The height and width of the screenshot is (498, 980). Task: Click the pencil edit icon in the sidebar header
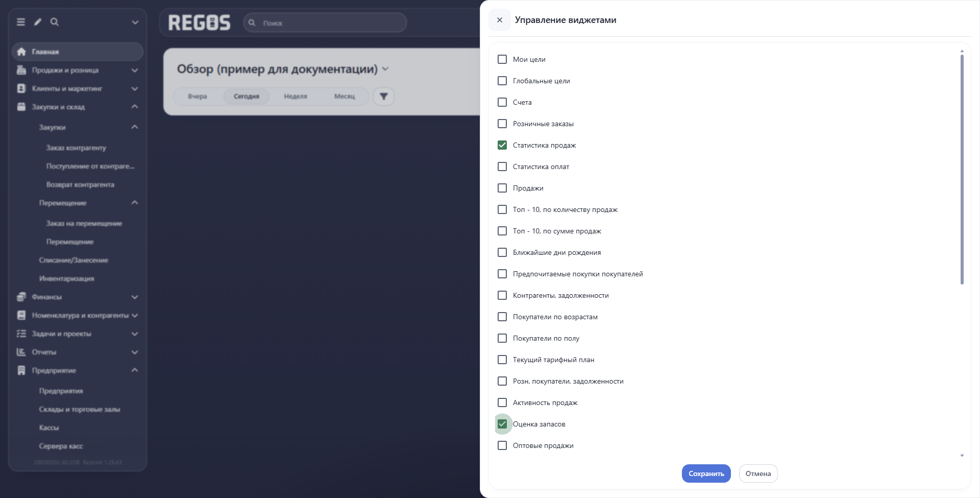tap(38, 22)
